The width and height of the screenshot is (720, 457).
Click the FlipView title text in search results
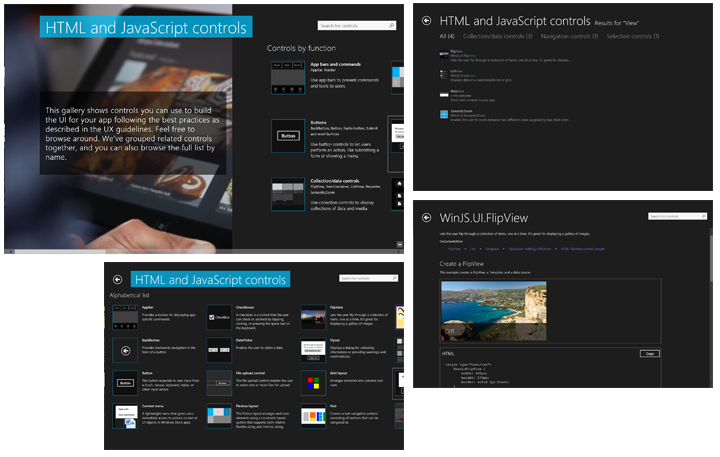pyautogui.click(x=456, y=51)
